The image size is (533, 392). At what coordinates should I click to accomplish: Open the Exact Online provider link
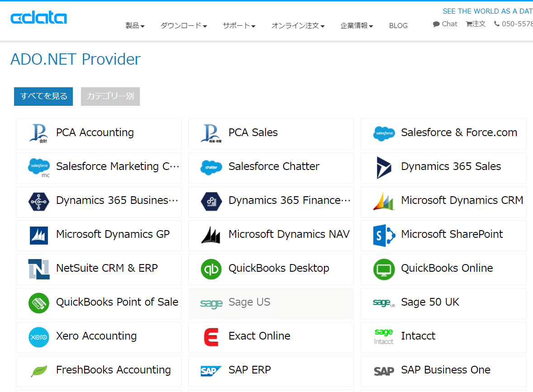tap(271, 338)
